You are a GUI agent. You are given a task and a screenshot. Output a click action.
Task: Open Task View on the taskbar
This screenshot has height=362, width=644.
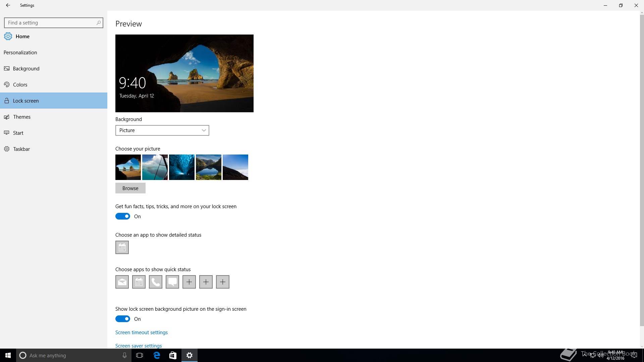140,355
